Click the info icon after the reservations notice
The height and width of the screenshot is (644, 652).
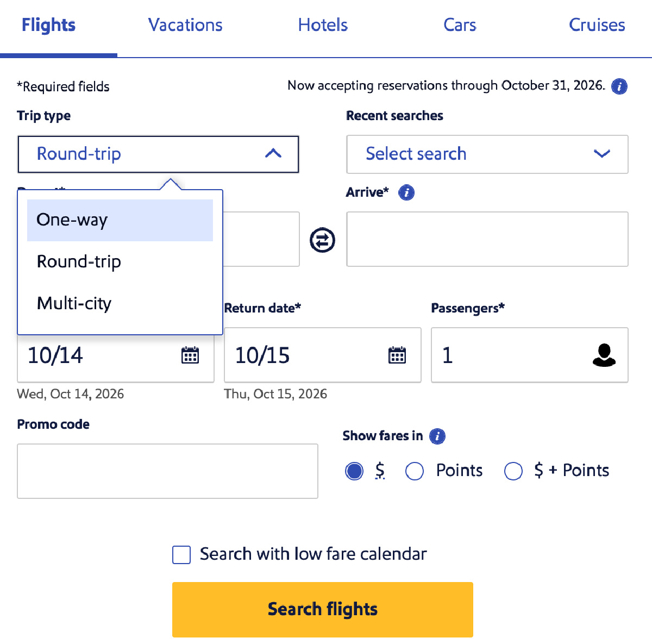coord(619,86)
